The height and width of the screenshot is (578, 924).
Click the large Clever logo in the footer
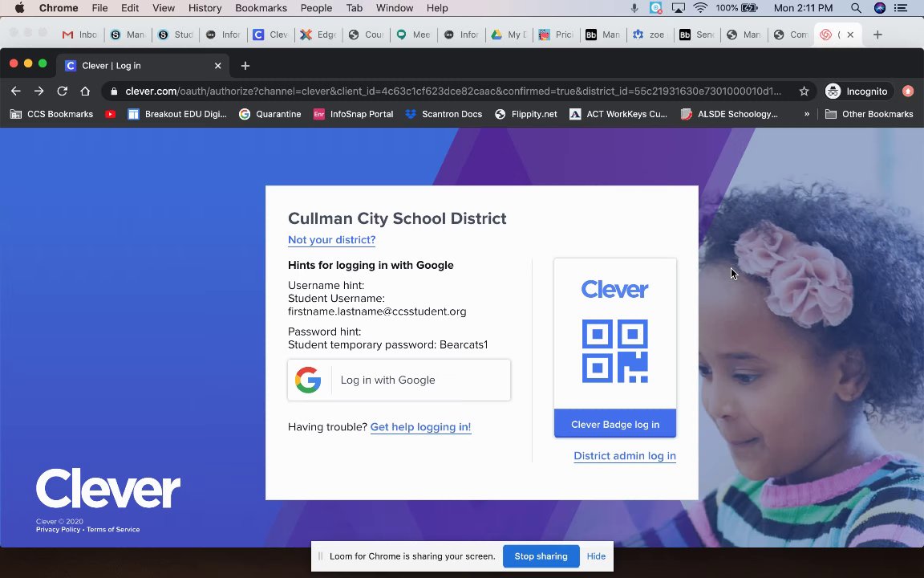[108, 488]
